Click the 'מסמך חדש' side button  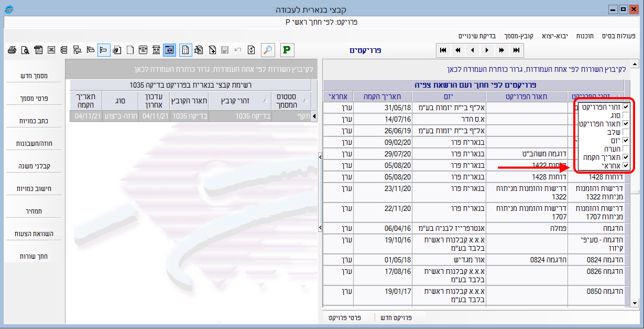(x=34, y=76)
